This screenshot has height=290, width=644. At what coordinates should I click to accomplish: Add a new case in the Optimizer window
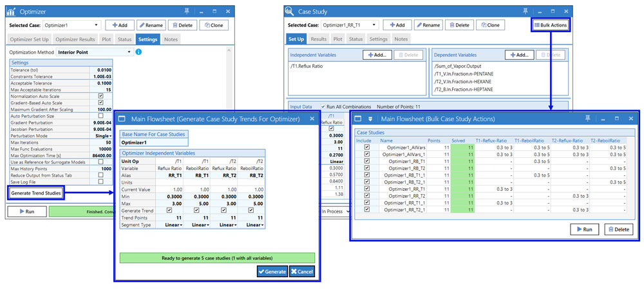click(120, 25)
